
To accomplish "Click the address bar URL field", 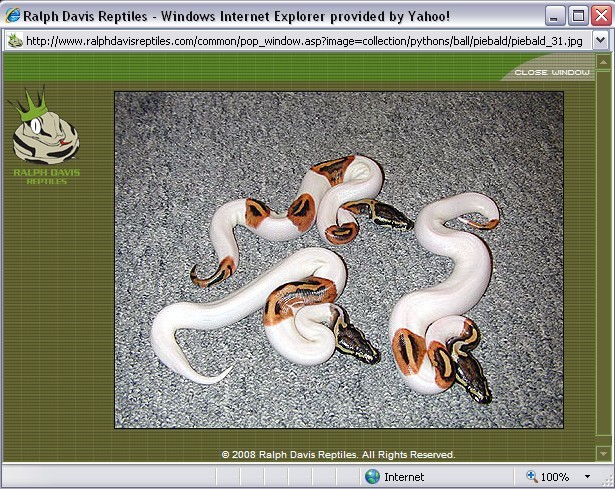I will point(298,40).
